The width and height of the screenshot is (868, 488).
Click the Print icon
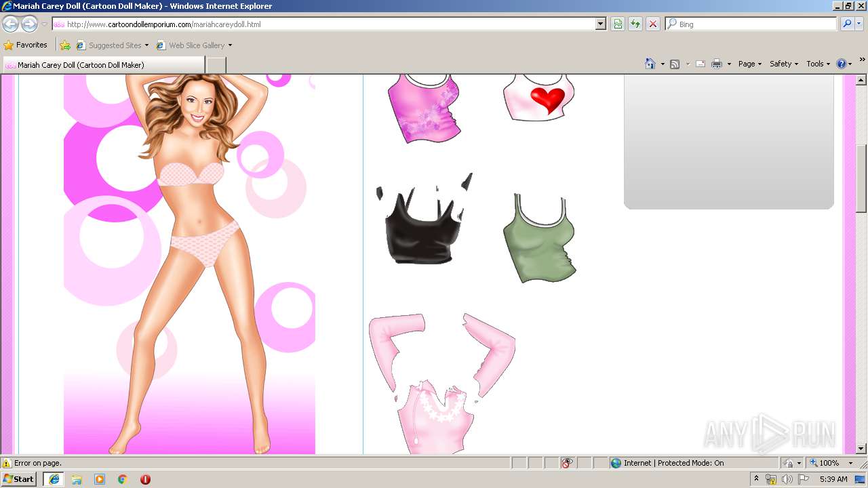[x=717, y=64]
